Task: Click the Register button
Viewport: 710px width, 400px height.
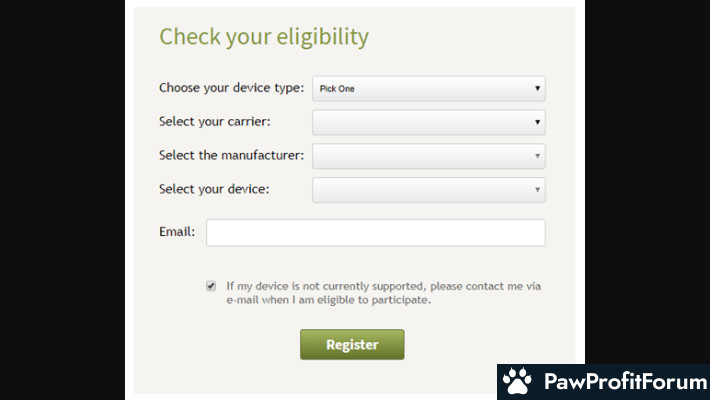Action: coord(352,344)
